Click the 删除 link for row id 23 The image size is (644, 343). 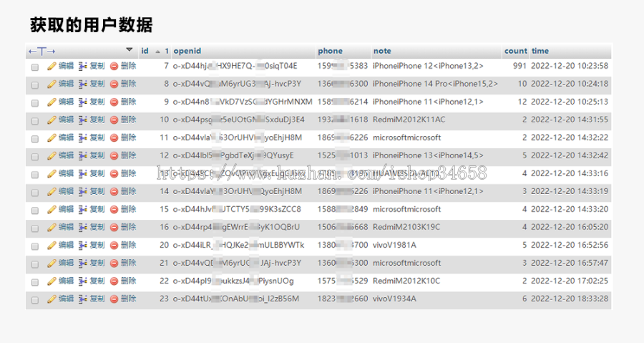(x=128, y=299)
